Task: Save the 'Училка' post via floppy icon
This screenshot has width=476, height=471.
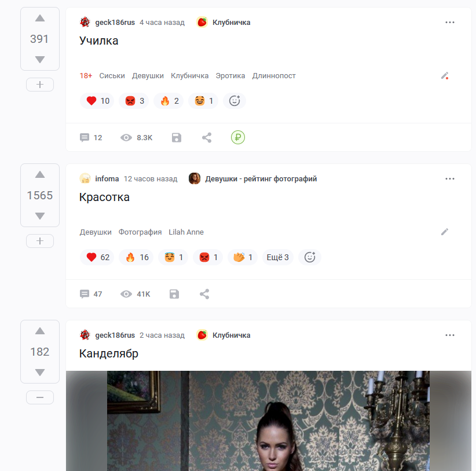Action: point(177,137)
